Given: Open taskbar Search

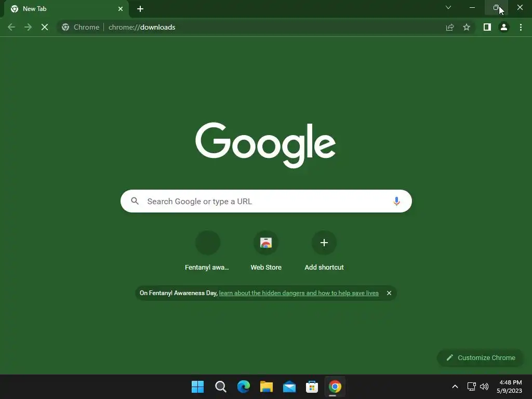Looking at the screenshot, I should (220, 387).
